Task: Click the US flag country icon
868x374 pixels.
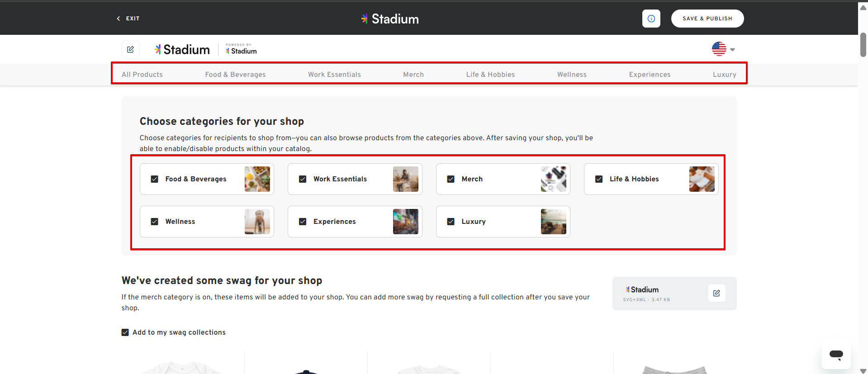Action: tap(719, 49)
